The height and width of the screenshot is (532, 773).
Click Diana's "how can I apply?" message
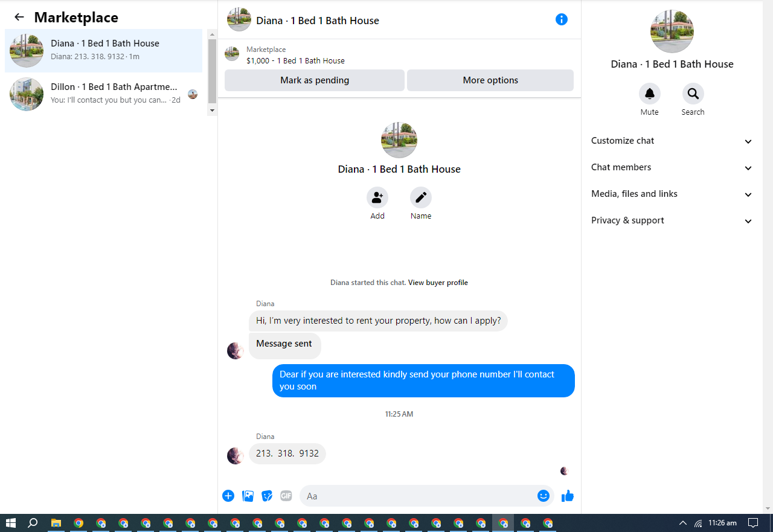[x=378, y=321]
